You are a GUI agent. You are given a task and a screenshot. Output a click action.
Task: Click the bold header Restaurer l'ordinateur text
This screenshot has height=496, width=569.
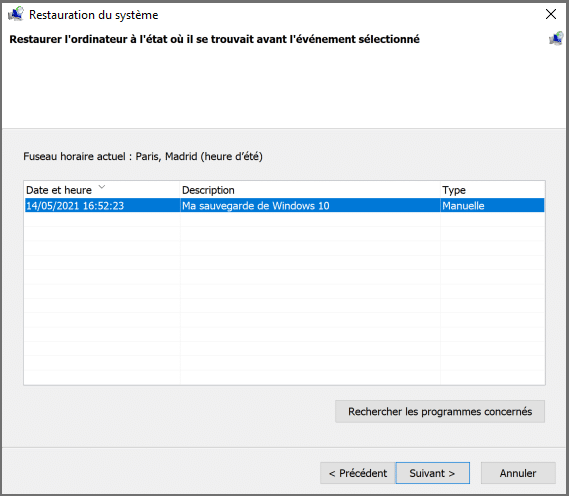(214, 39)
